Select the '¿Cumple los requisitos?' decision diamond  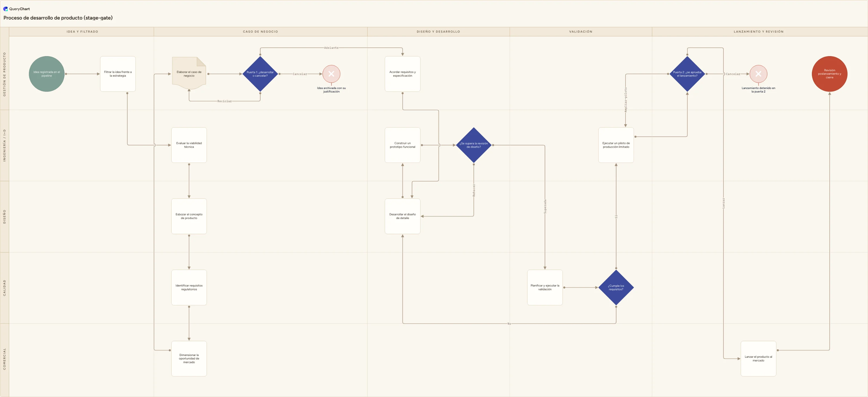(616, 287)
